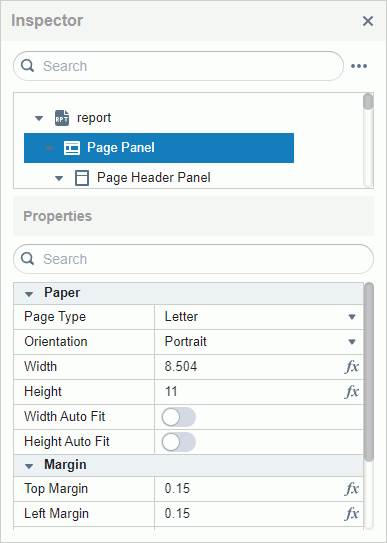Collapse the Margin property group
This screenshot has width=387, height=543.
tap(29, 466)
